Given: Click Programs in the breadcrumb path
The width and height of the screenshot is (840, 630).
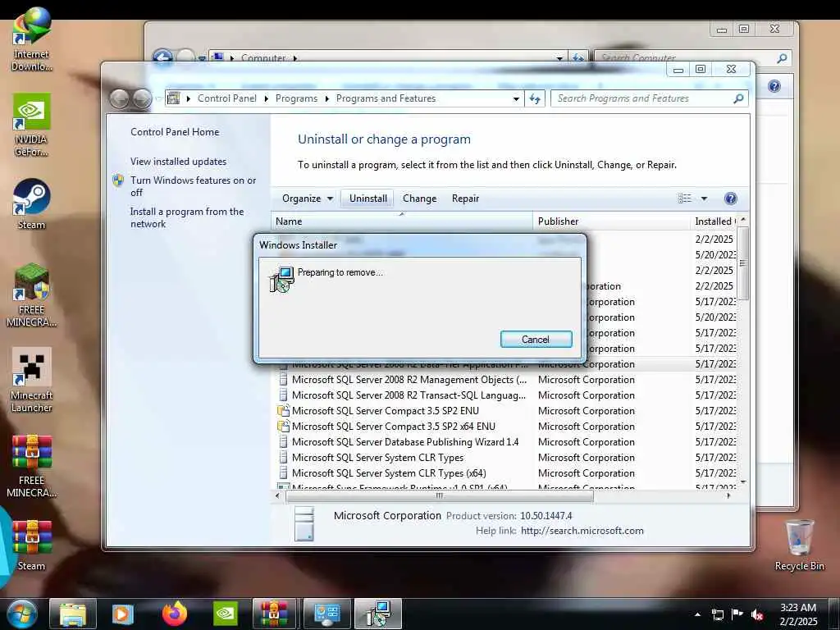Looking at the screenshot, I should coord(296,98).
